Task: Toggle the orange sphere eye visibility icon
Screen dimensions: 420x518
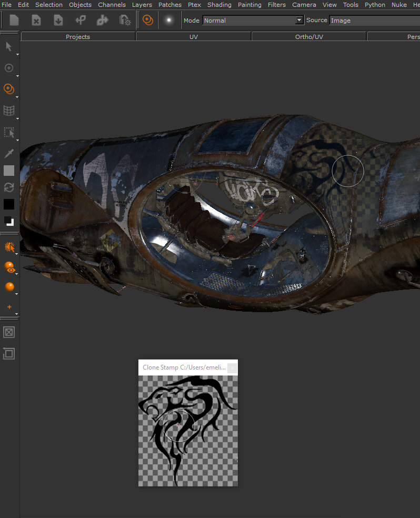Action: tap(9, 267)
